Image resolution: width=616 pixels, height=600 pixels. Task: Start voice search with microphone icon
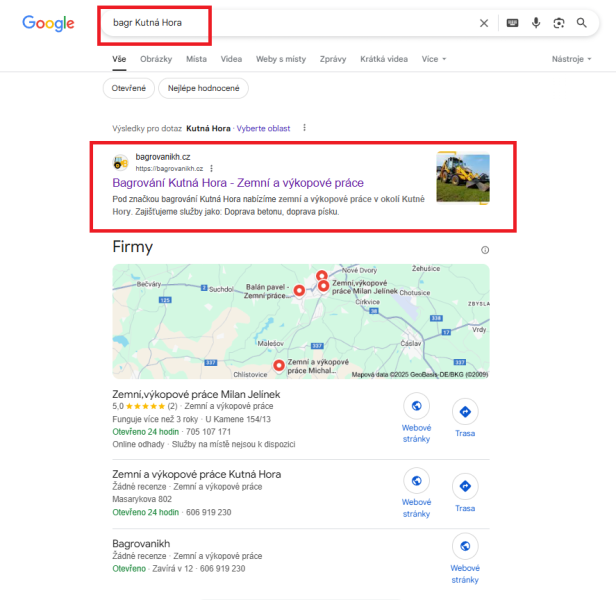(536, 23)
